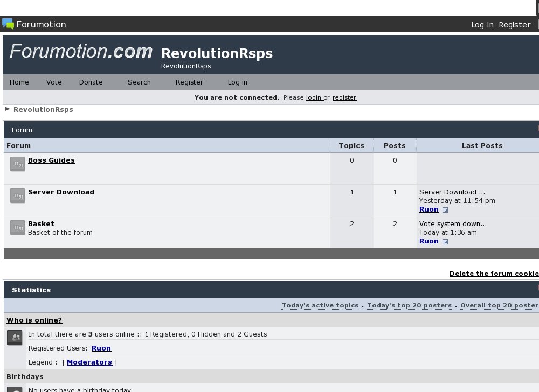Click the RevolutionRsps breadcrumb link

pos(43,110)
